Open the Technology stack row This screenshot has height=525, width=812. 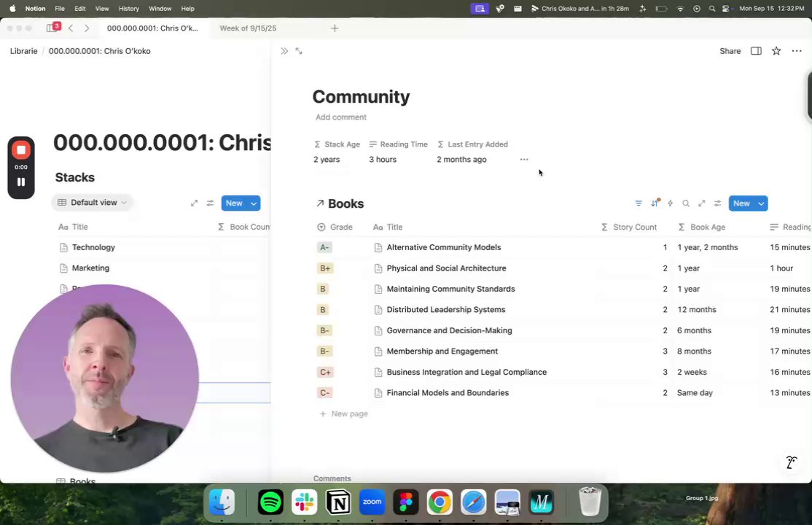point(93,247)
